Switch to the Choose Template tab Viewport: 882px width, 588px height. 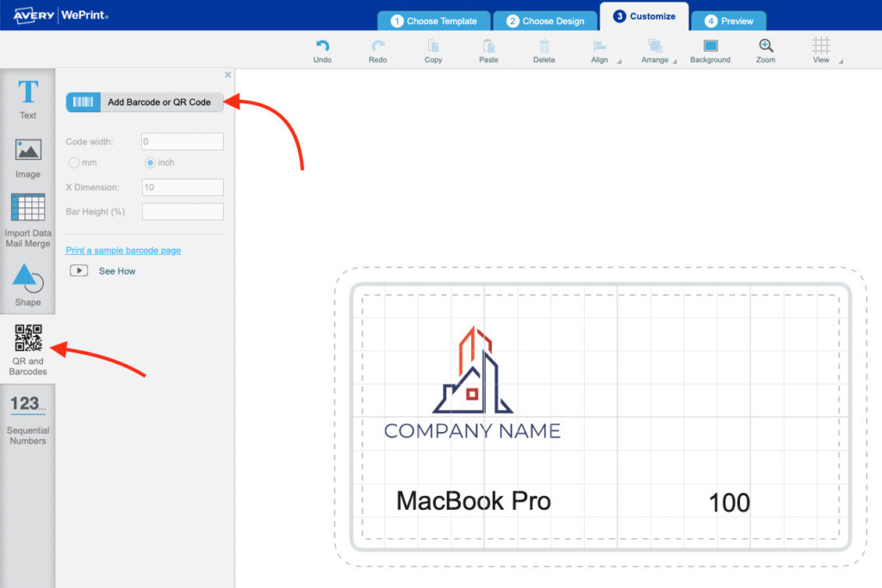pos(434,21)
